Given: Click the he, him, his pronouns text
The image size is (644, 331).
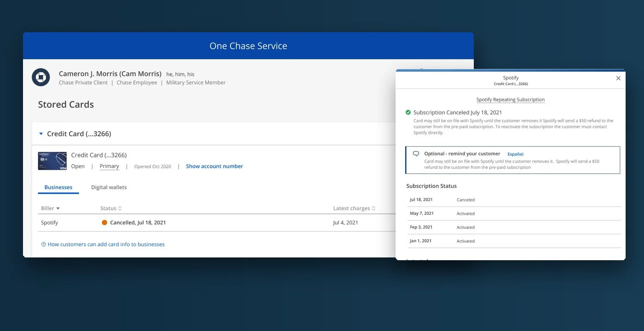Looking at the screenshot, I should [180, 74].
